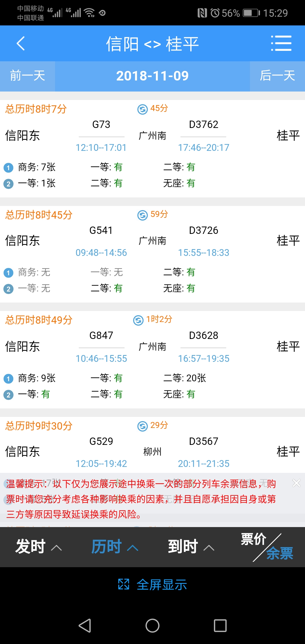The height and width of the screenshot is (644, 305).
Task: Open the list menu icon
Action: click(x=281, y=43)
